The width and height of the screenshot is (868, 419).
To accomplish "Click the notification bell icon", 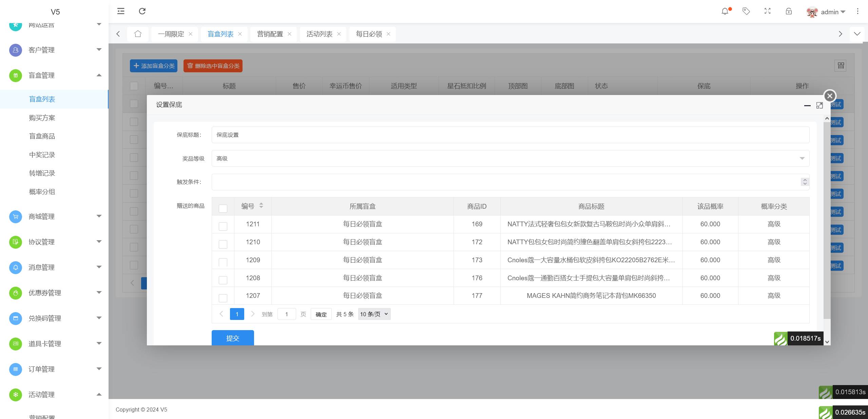I will point(725,11).
